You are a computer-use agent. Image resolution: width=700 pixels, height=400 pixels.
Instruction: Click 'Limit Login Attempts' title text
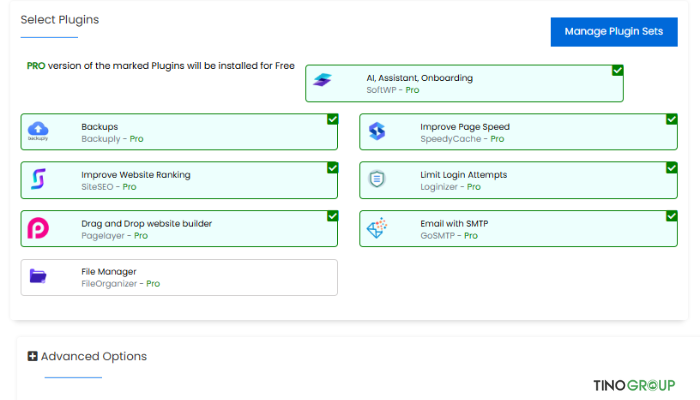(463, 175)
